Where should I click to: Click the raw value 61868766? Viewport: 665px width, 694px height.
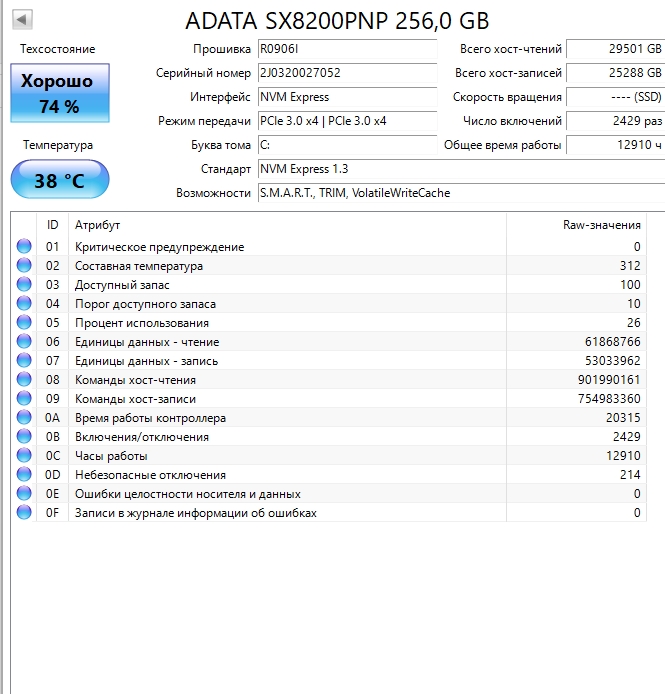(613, 342)
